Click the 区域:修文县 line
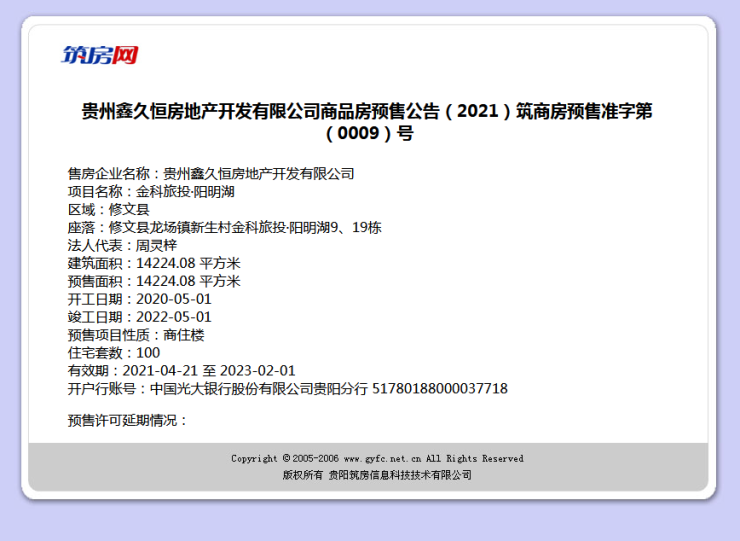 coord(109,210)
